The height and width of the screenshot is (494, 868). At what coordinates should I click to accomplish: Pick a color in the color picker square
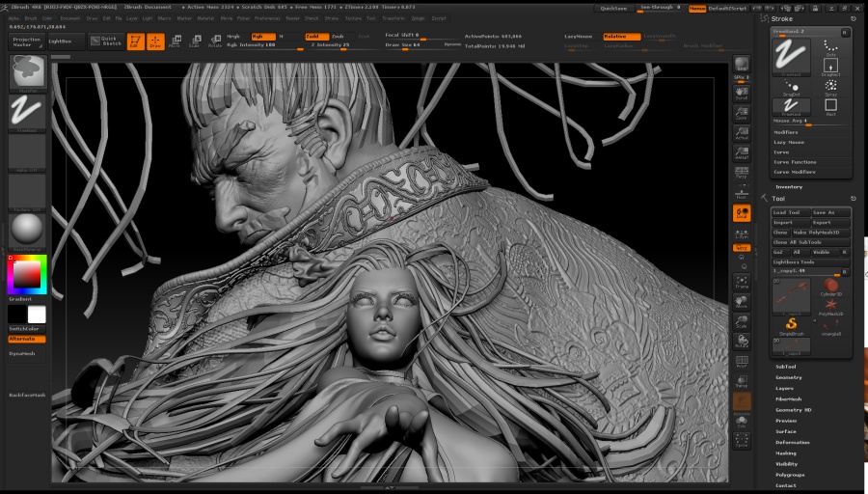pos(27,274)
